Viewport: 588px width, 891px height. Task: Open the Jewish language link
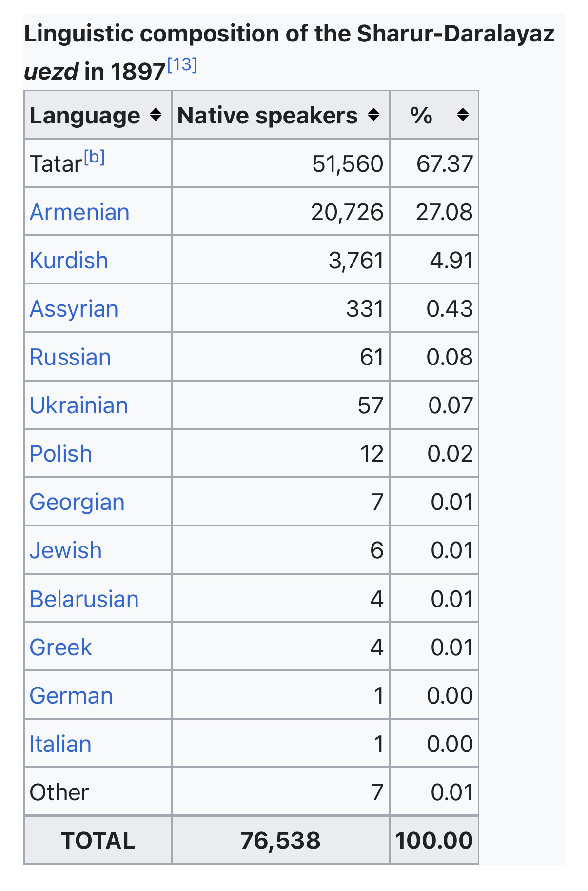point(65,550)
